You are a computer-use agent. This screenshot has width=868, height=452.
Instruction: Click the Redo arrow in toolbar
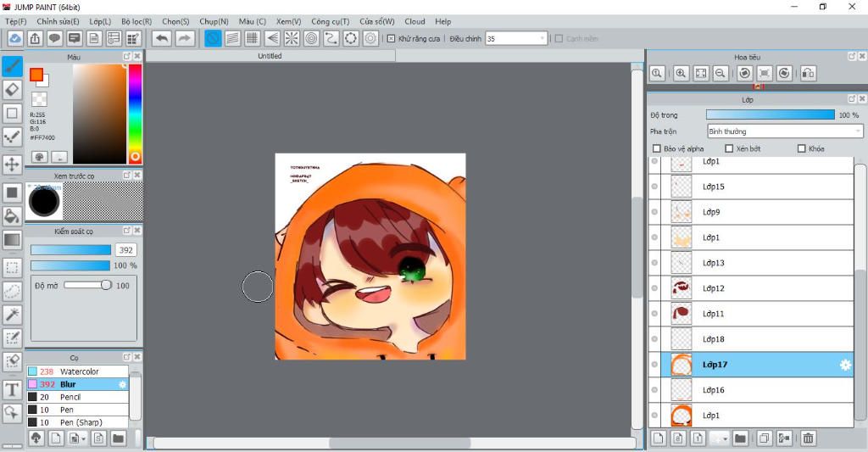click(x=185, y=38)
